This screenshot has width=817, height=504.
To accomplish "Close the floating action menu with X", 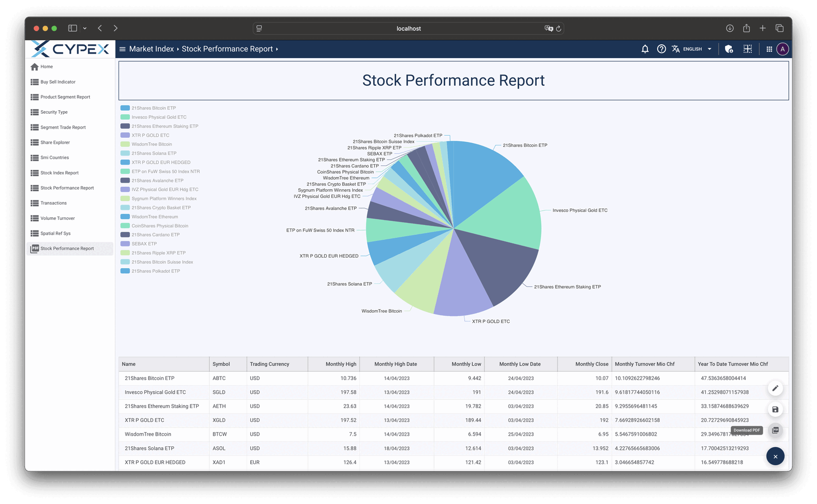I will click(775, 457).
